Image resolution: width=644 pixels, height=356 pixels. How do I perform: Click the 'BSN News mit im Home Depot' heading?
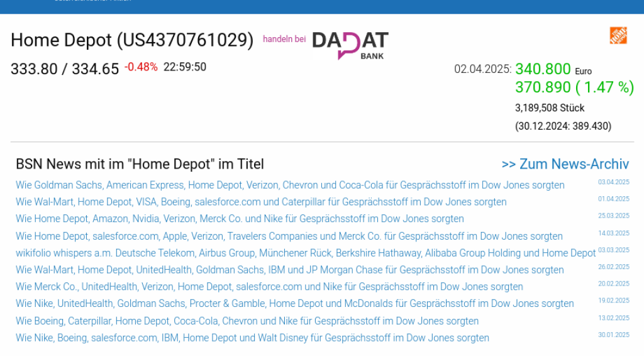140,164
